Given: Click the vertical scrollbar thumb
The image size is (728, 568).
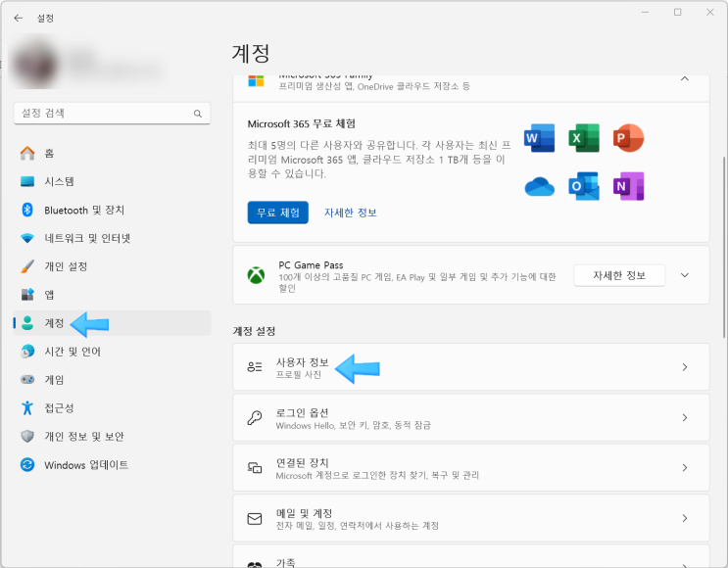Looking at the screenshot, I should 724,247.
